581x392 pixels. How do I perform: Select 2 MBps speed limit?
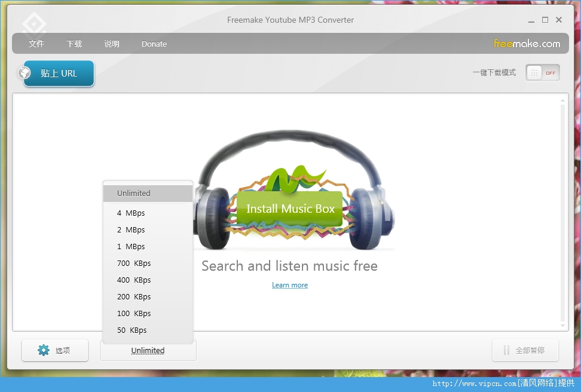pyautogui.click(x=148, y=229)
